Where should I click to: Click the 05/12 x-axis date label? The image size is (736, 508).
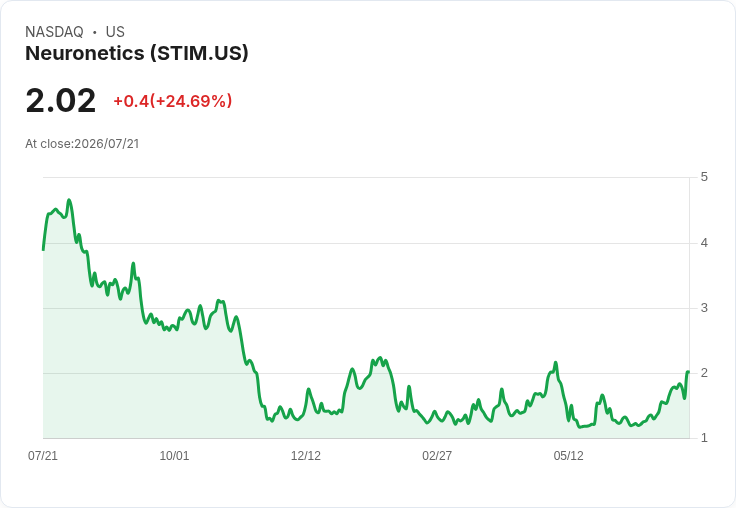pos(568,456)
